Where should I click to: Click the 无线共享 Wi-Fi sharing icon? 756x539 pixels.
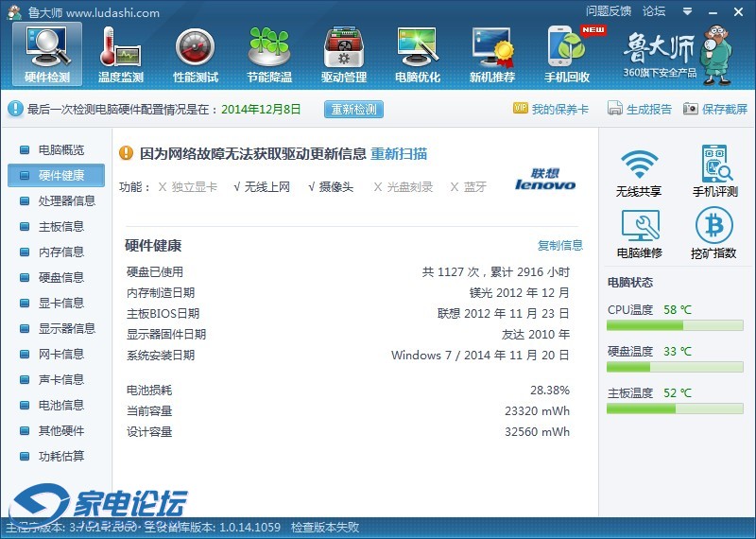(x=639, y=172)
